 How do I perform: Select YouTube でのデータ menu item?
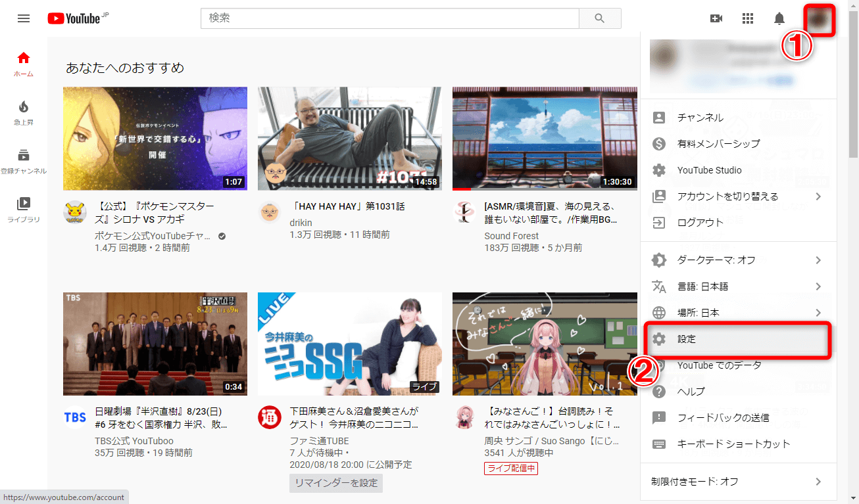coord(739,365)
